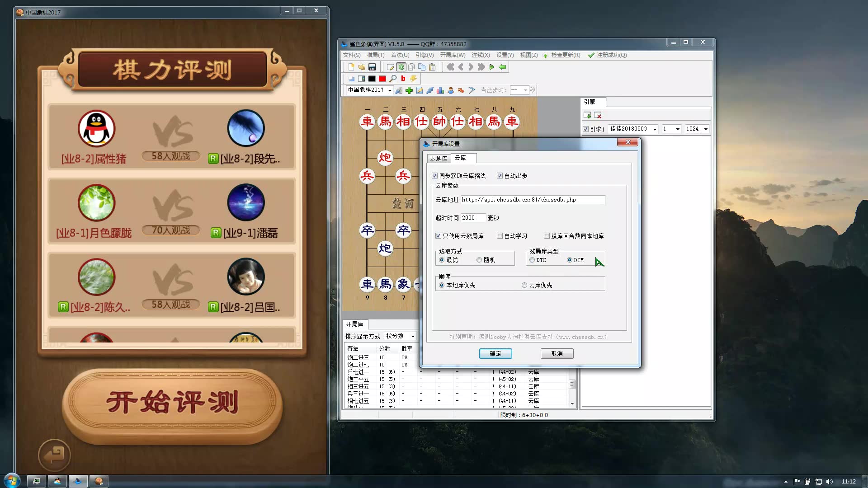Open match 属性猪 vs 段先 card
The height and width of the screenshot is (488, 868).
[172, 137]
